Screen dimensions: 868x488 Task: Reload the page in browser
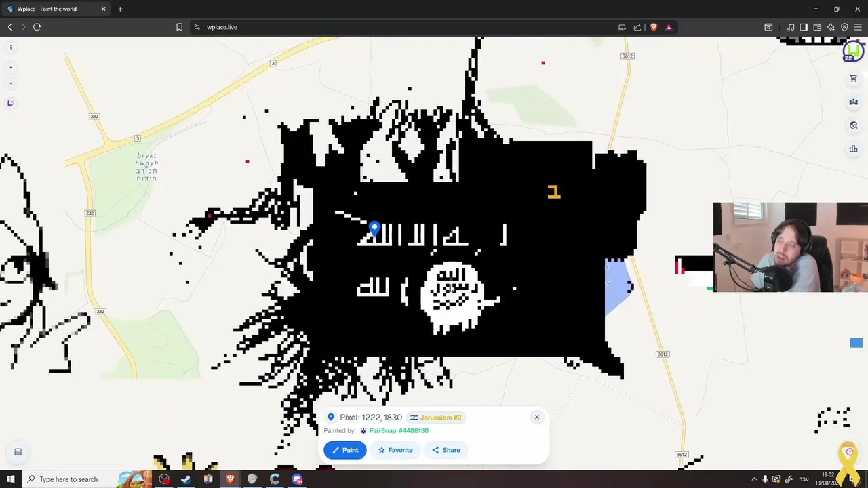(37, 27)
